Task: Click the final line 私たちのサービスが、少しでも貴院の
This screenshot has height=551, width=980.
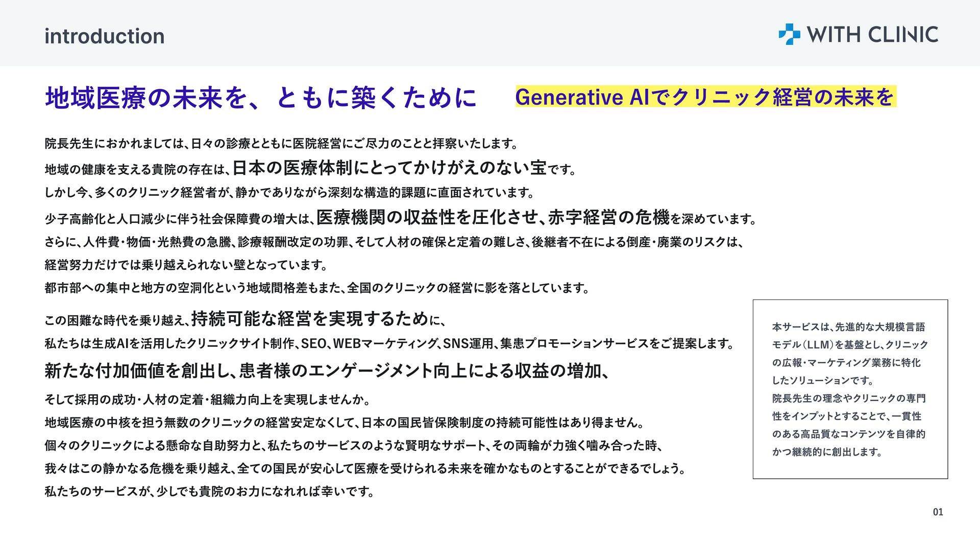Action: (x=209, y=492)
